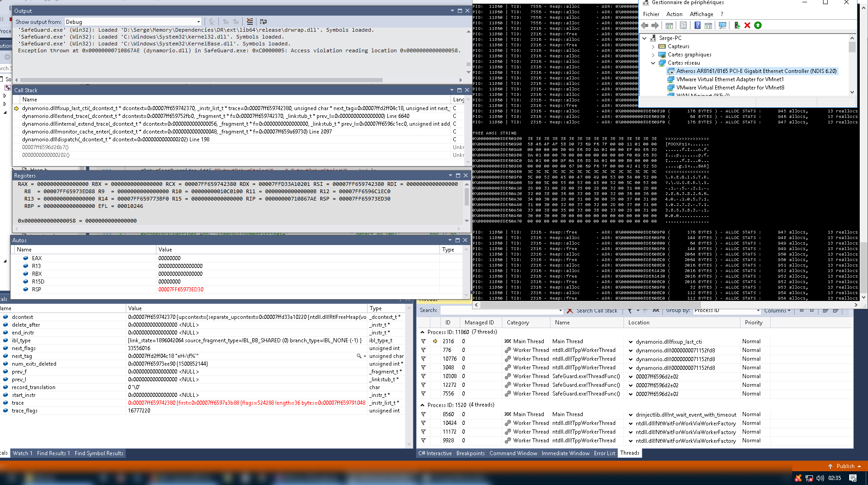Viewport: 868px width, 485px height.
Task: Open the Show output from Debug dropdown
Action: (198, 21)
